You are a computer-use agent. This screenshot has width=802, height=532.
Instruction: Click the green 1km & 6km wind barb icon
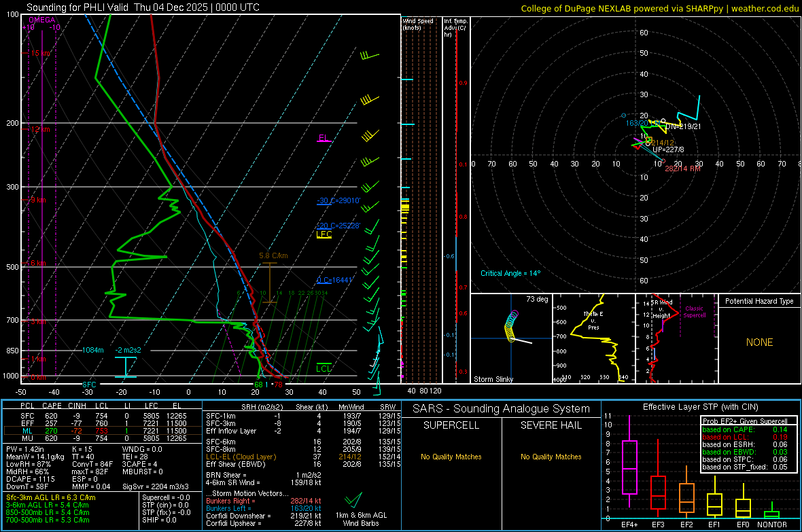tap(353, 500)
